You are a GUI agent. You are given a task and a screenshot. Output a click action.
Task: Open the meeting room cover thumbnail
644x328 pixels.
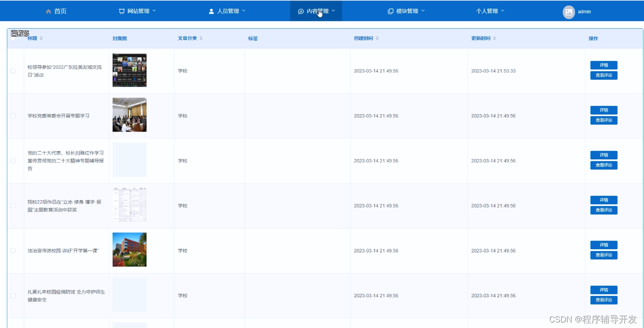pyautogui.click(x=130, y=115)
